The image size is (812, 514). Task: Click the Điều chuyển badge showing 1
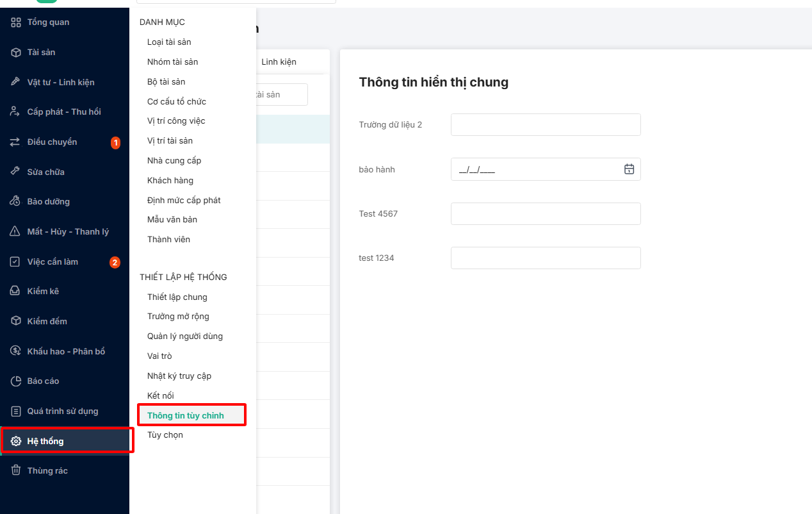coord(115,142)
